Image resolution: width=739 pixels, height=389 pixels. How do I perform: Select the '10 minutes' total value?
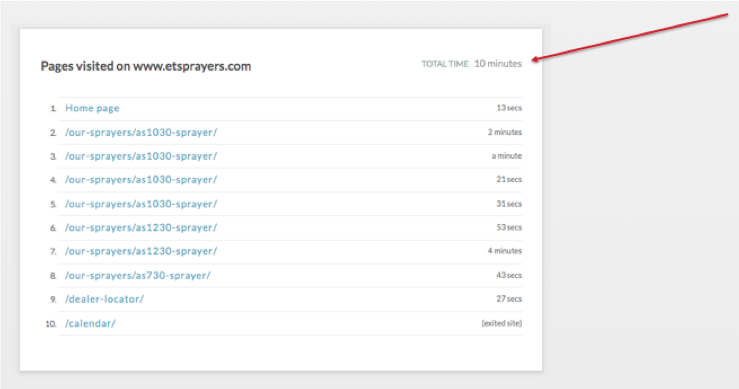click(x=498, y=64)
